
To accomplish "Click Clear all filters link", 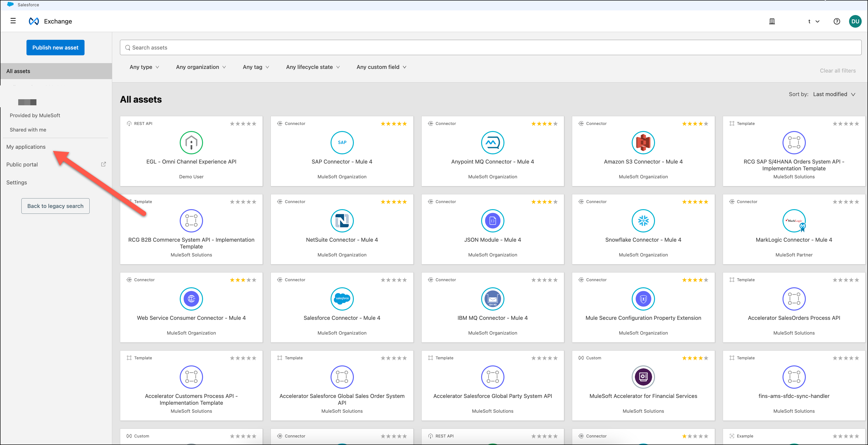I will (x=838, y=71).
